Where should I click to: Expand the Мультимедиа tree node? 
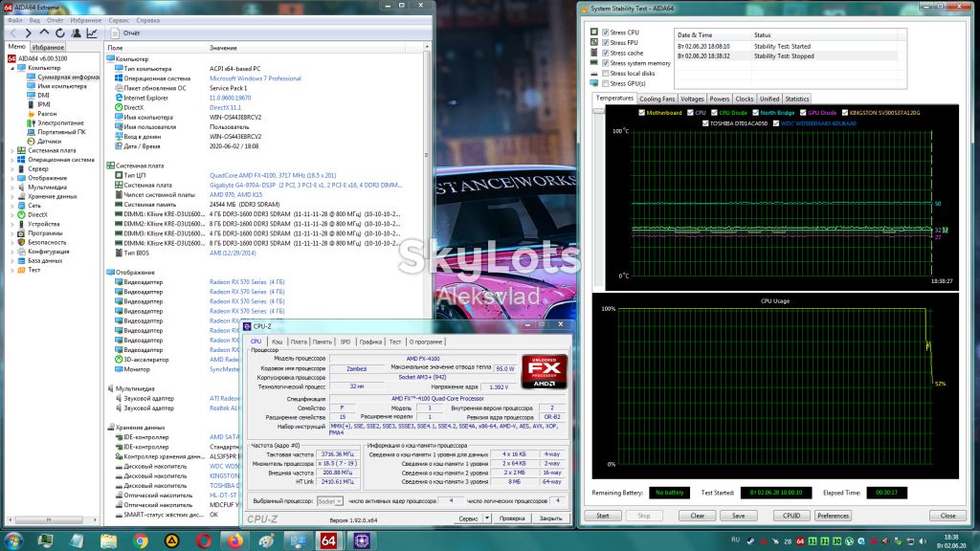point(12,187)
